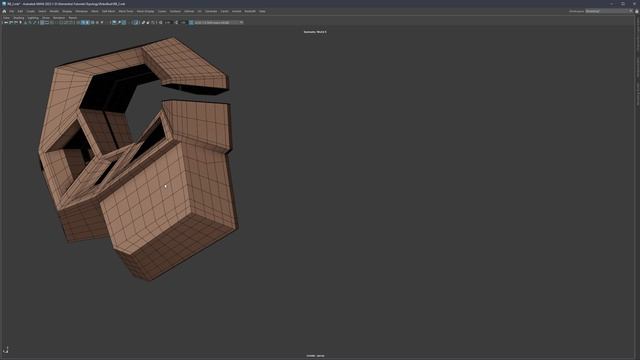Open the Cache menu
Image resolution: width=640 pixels, height=360 pixels.
[x=224, y=11]
